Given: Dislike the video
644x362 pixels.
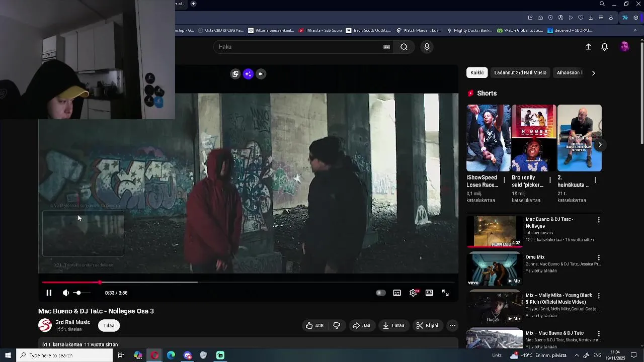Looking at the screenshot, I should pyautogui.click(x=337, y=325).
